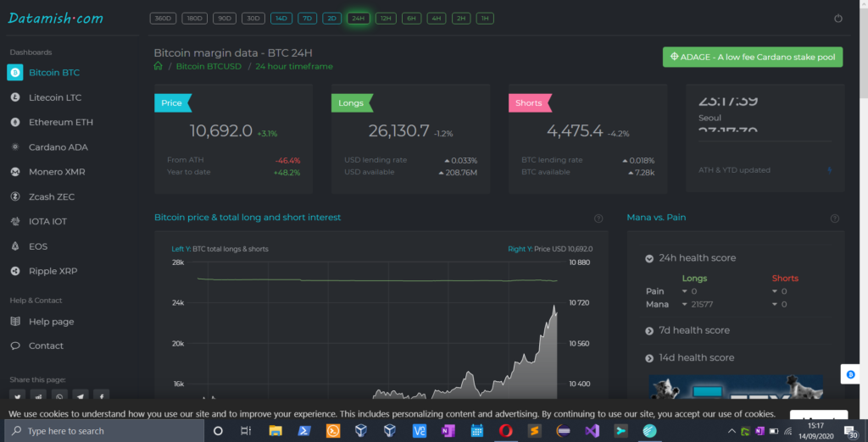Click the Datamish.com logo

55,19
